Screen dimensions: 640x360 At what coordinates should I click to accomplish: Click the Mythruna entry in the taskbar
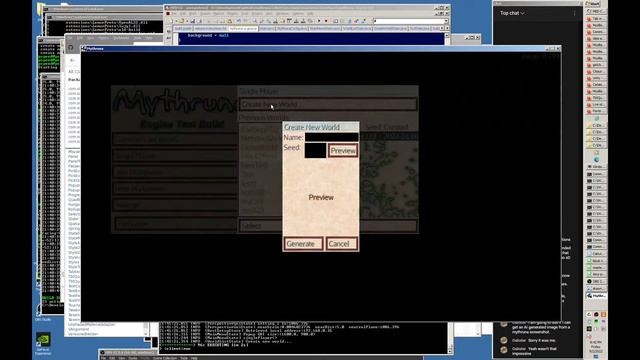pos(596,295)
